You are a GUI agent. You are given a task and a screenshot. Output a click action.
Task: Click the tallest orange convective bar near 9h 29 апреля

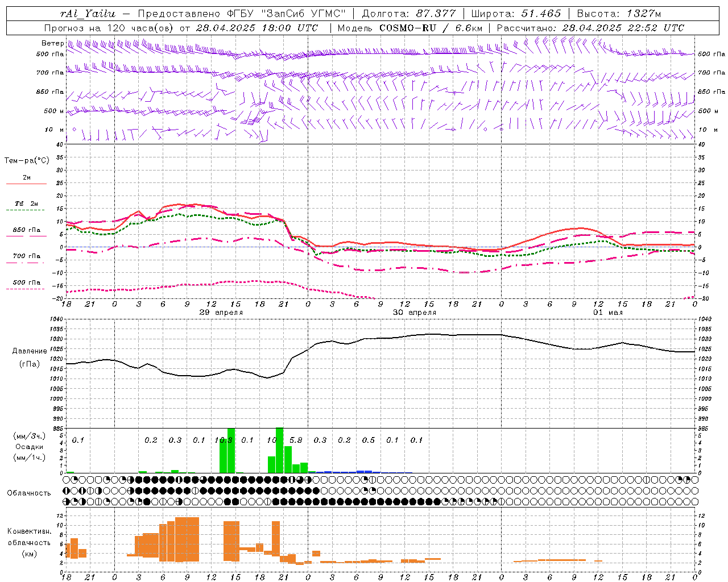coord(187,539)
